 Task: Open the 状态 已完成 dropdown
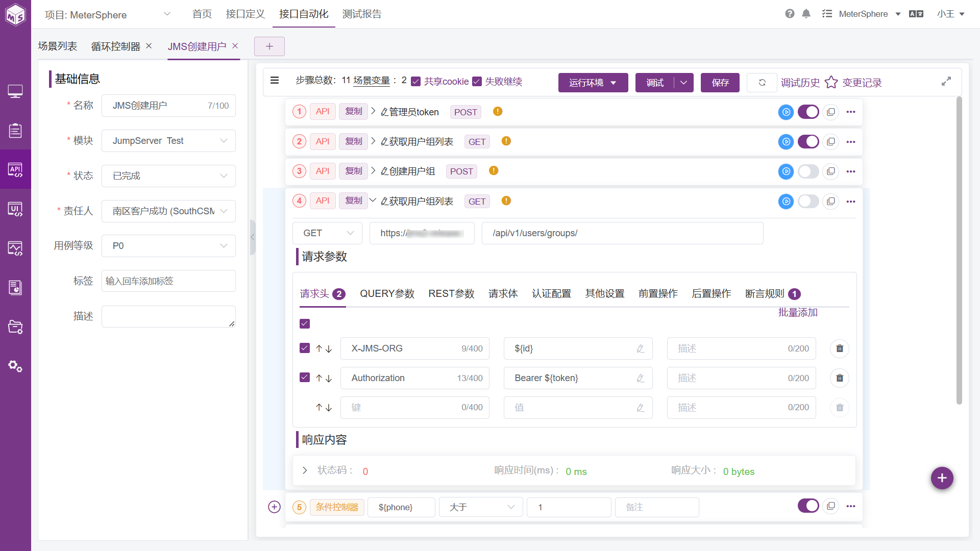tap(168, 176)
